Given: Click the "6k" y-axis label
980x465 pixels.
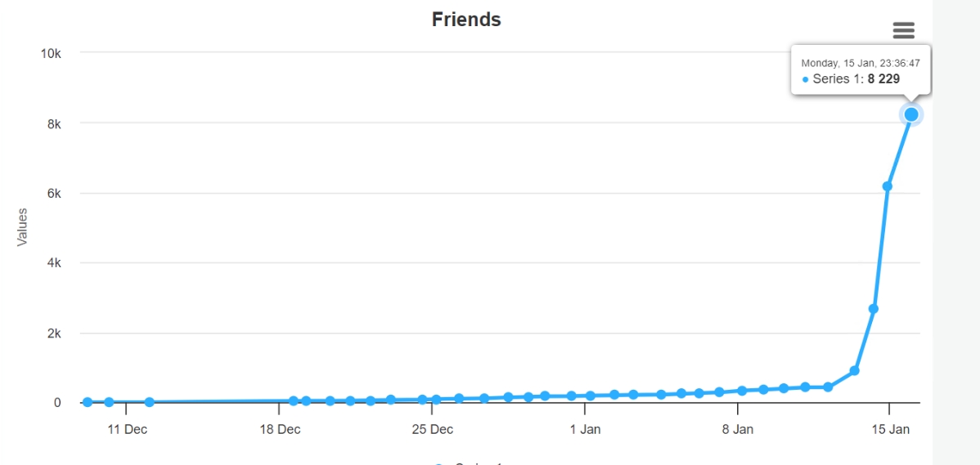Looking at the screenshot, I should (x=53, y=194).
